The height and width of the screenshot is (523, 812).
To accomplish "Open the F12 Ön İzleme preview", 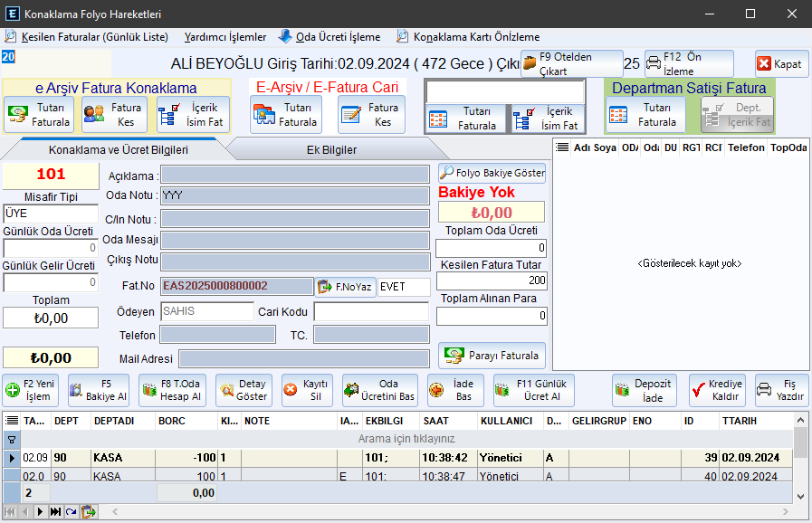I will tap(688, 63).
